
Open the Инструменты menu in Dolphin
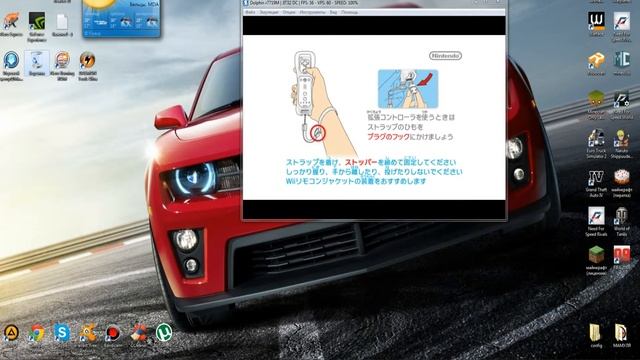pos(312,13)
